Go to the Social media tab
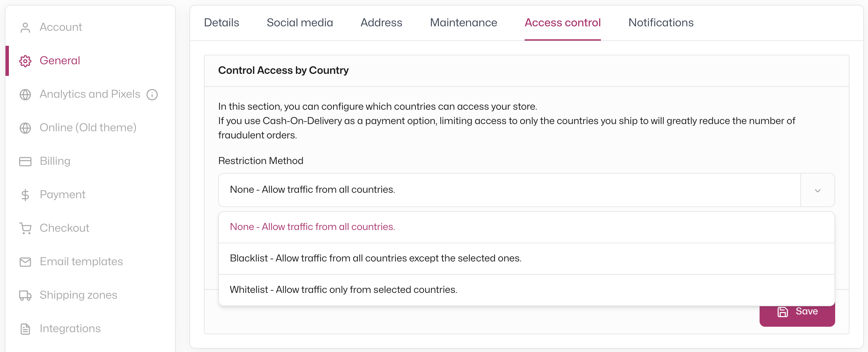 point(300,23)
